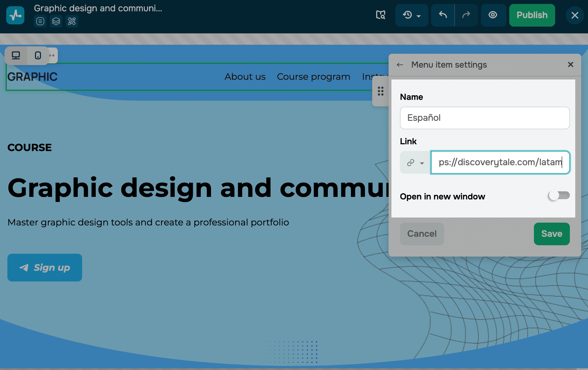Click the app logo in the top-left corner
The image size is (588, 370).
15,15
